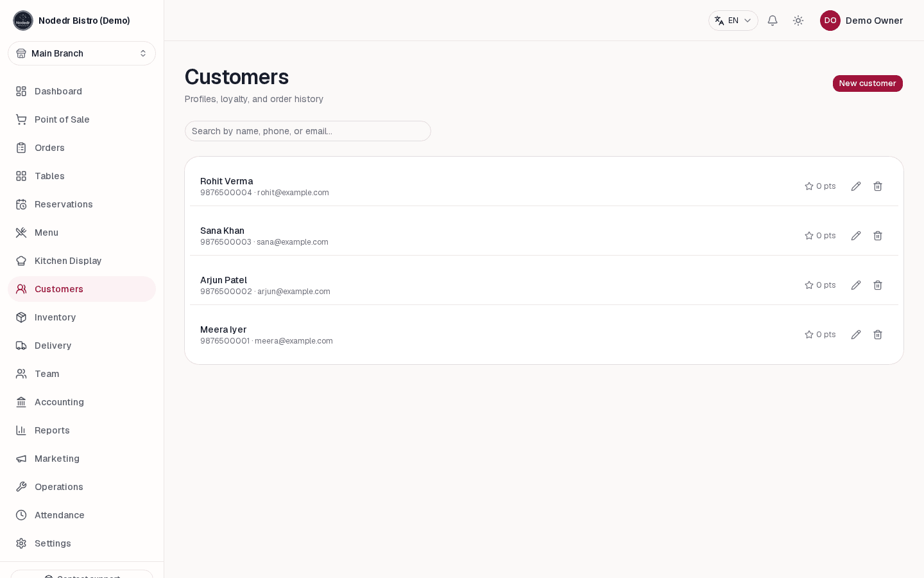
Task: Click the DO user avatar
Action: [830, 21]
